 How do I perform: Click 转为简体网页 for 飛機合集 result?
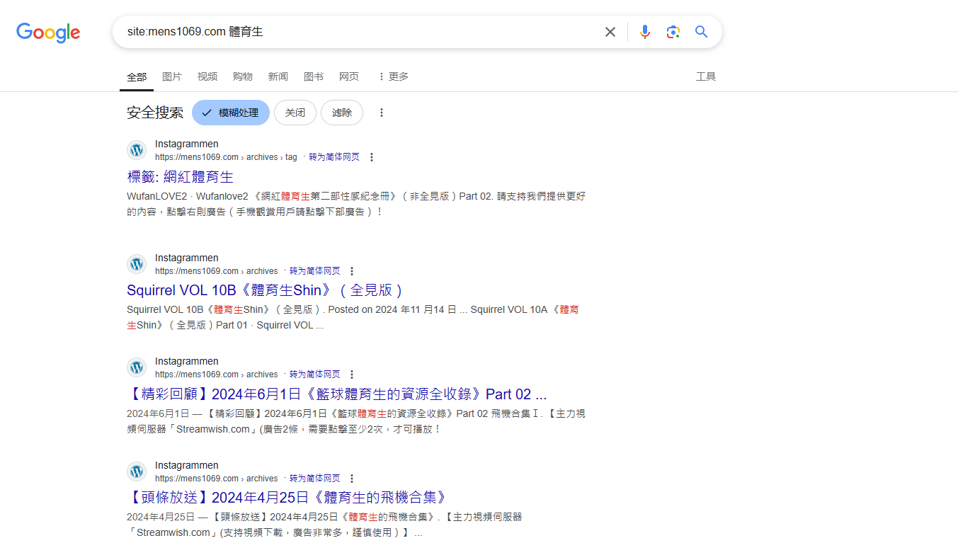coord(315,479)
